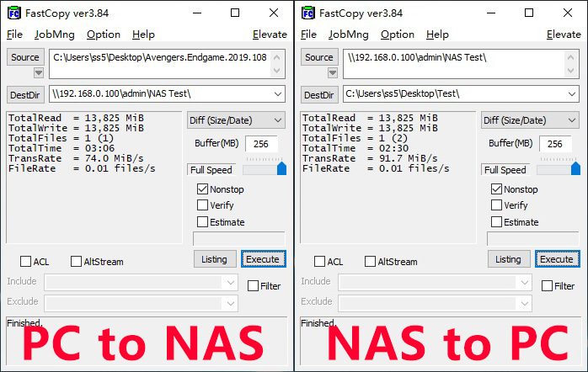The height and width of the screenshot is (372, 588).
Task: Click the FastCopy app icon in right window title bar
Action: point(308,13)
